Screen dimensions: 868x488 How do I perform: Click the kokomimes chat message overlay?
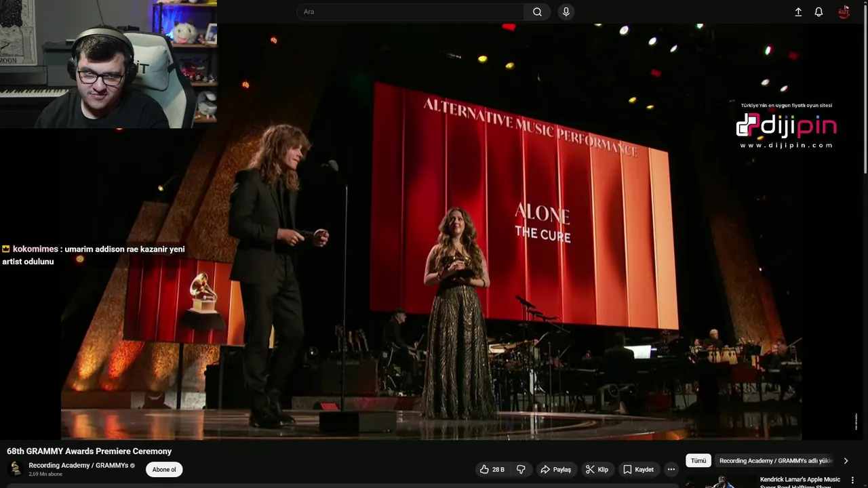click(x=94, y=255)
